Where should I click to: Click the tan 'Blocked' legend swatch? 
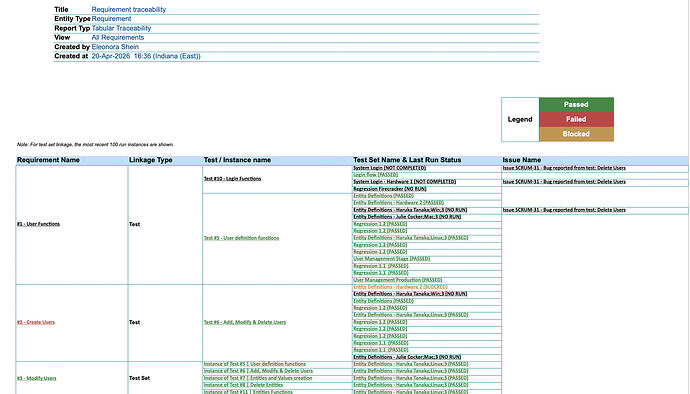click(576, 134)
